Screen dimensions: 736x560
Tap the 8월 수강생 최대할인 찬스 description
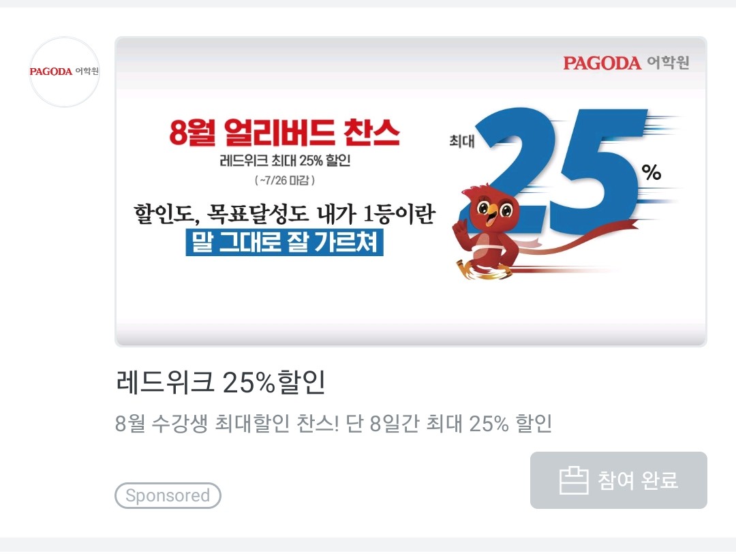333,423
